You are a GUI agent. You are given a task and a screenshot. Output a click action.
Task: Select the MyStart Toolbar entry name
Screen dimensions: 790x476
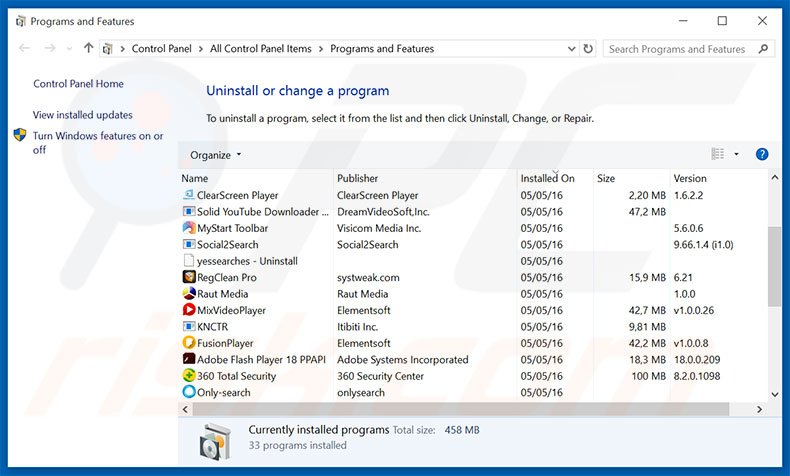[x=232, y=228]
